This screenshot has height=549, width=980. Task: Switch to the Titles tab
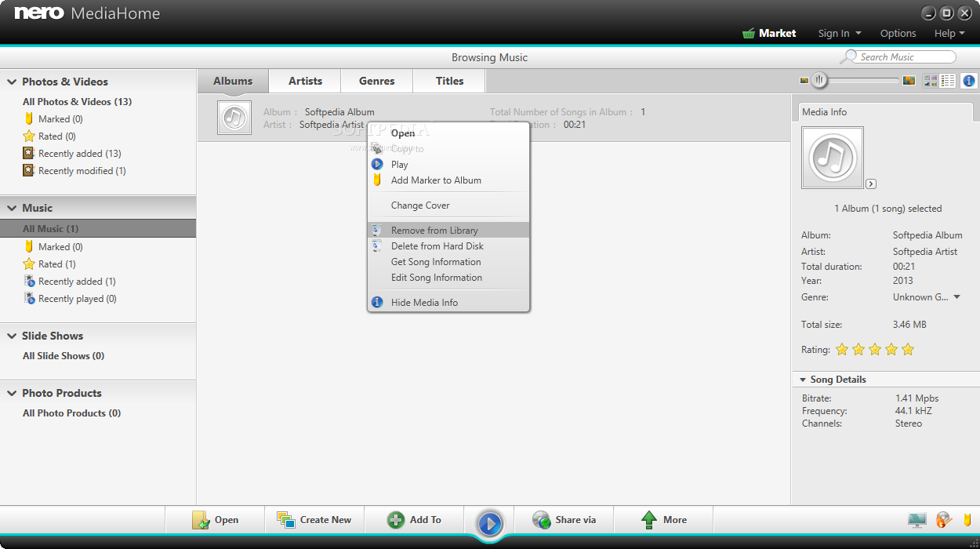(x=449, y=81)
